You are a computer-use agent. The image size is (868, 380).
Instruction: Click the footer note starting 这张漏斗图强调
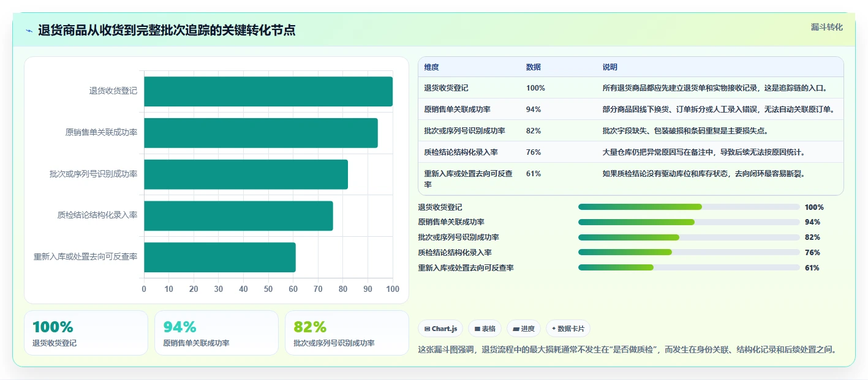tap(627, 350)
